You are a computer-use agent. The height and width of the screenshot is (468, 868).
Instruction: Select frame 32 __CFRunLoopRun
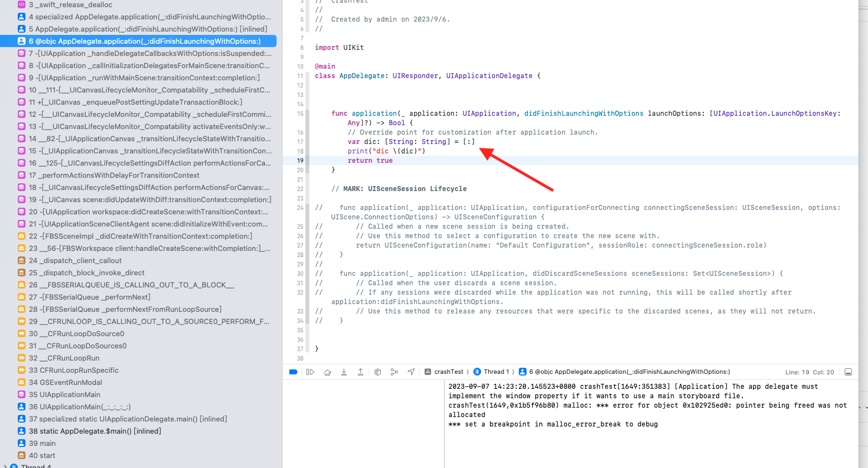[x=139, y=358]
